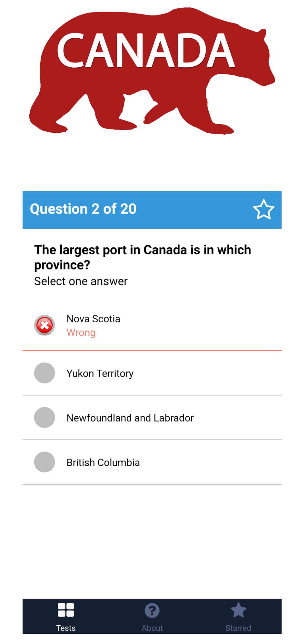Tap the red Canada bear logo

coord(152,71)
